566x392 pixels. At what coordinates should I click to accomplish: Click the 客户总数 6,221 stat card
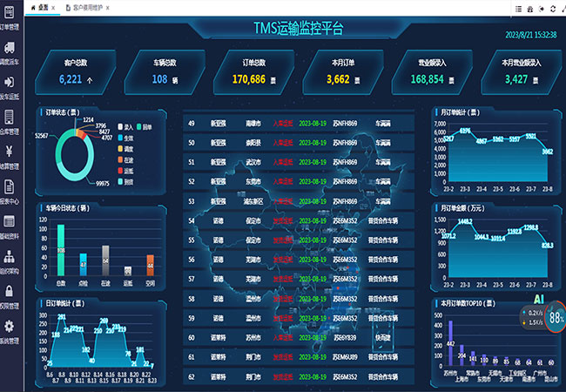pyautogui.click(x=77, y=71)
